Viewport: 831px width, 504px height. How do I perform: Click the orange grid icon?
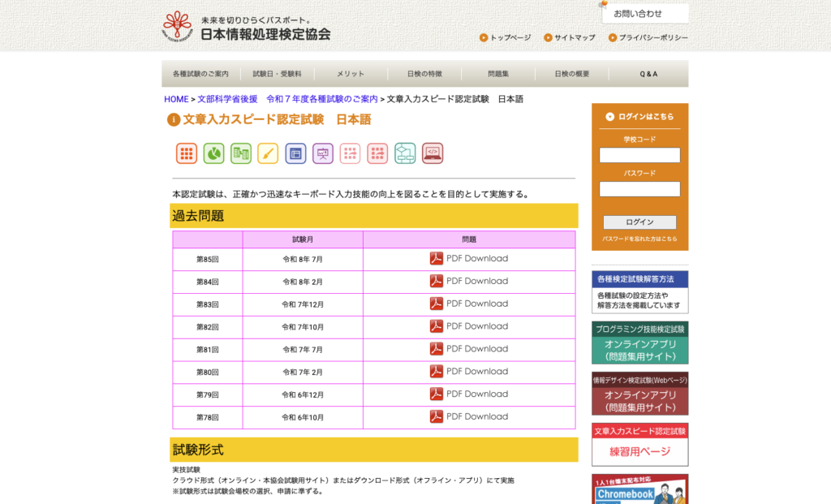187,153
